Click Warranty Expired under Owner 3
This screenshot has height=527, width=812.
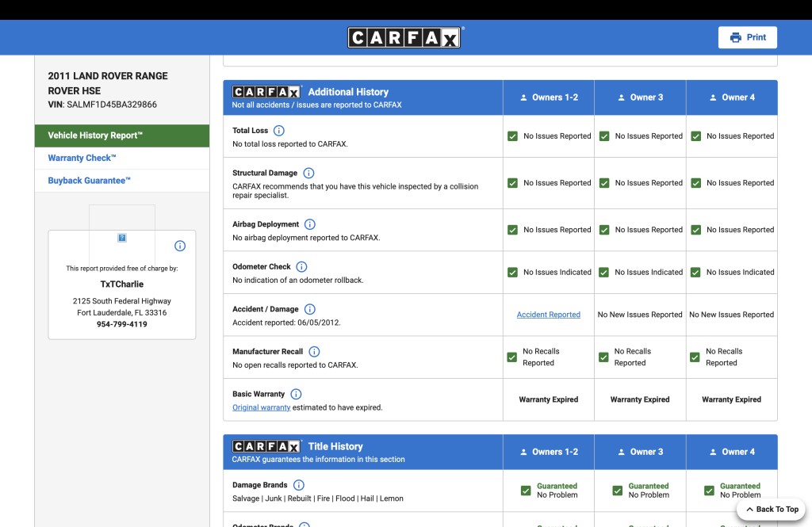coord(640,399)
